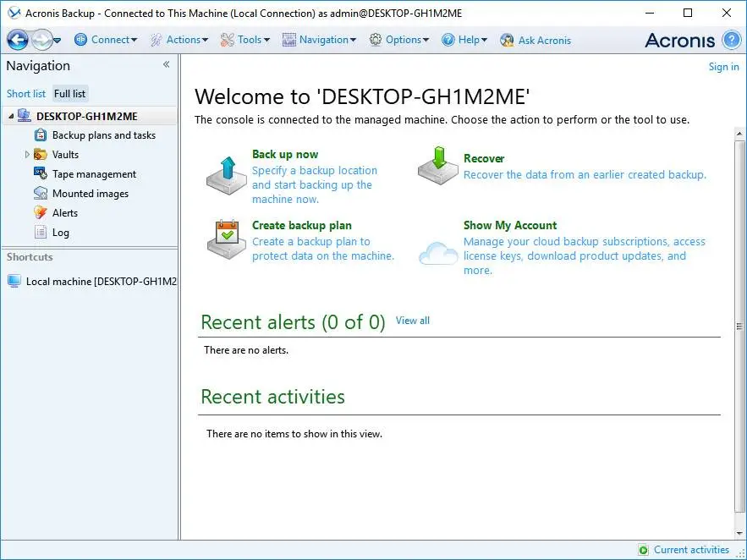The image size is (747, 560).
Task: Click the Recover green arrow icon
Action: tap(438, 166)
